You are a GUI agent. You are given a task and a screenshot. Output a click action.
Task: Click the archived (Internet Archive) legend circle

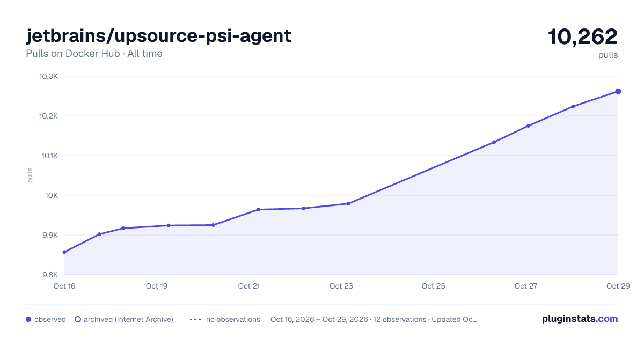[78, 319]
